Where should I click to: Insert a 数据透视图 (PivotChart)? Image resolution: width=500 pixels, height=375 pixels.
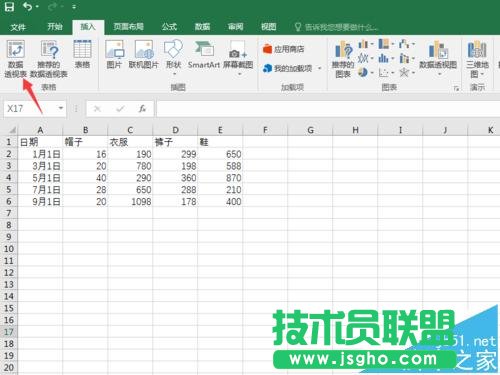438,57
